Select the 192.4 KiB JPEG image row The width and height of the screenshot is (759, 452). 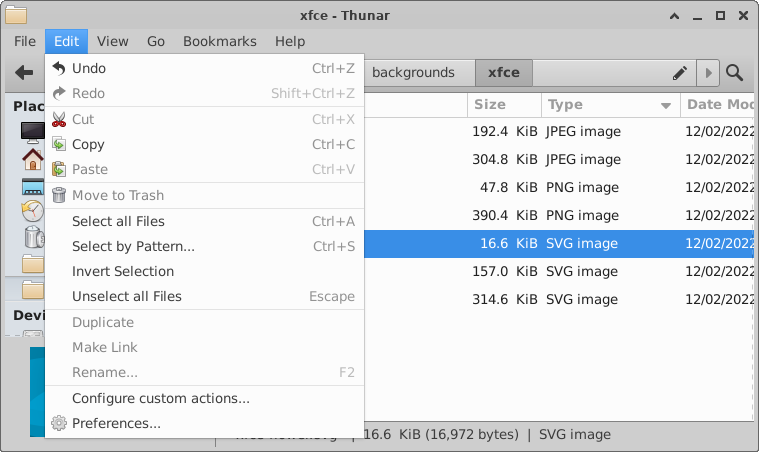click(x=559, y=132)
